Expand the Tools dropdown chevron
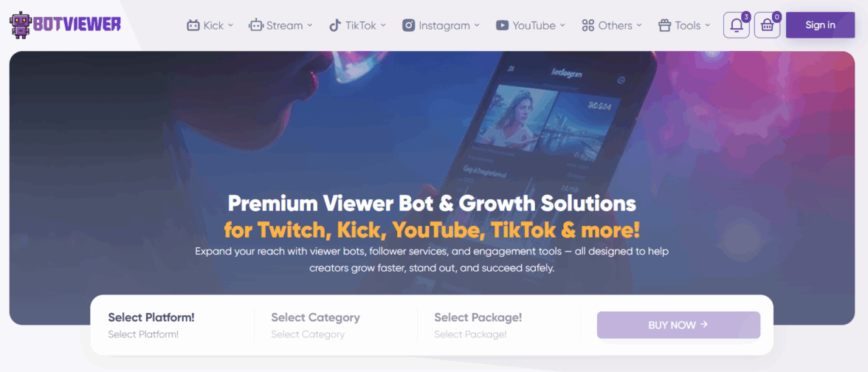This screenshot has height=372, width=868. click(x=707, y=25)
